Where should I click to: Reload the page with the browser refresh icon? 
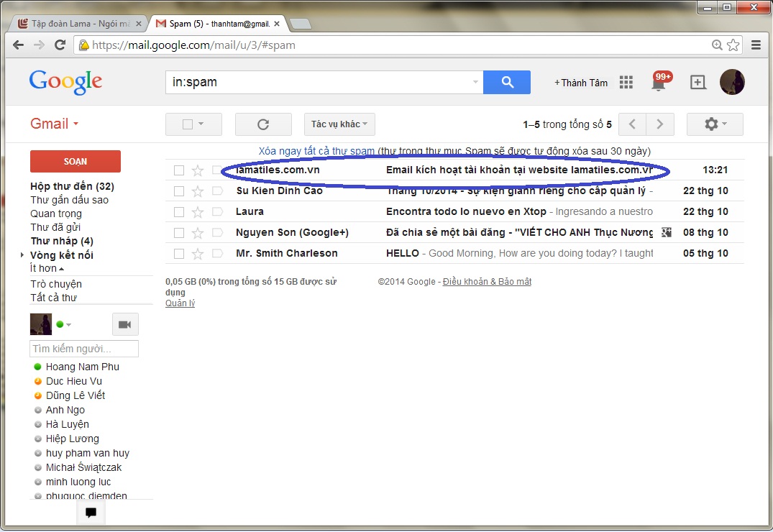pyautogui.click(x=60, y=45)
